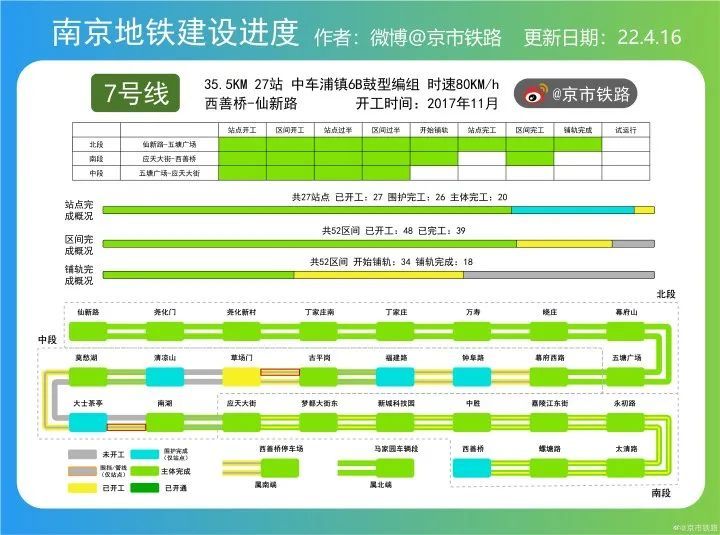Click the 站点开工 column header
This screenshot has width=720, height=535.
click(242, 130)
